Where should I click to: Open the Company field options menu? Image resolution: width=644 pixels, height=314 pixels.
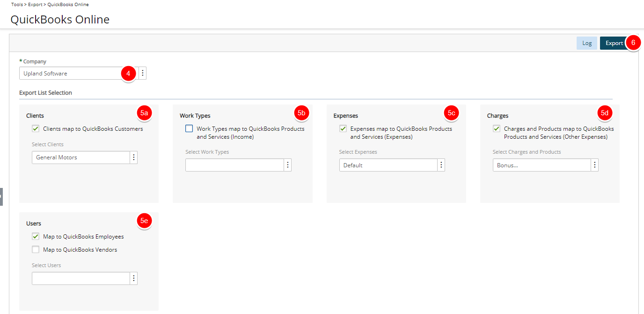pos(143,73)
